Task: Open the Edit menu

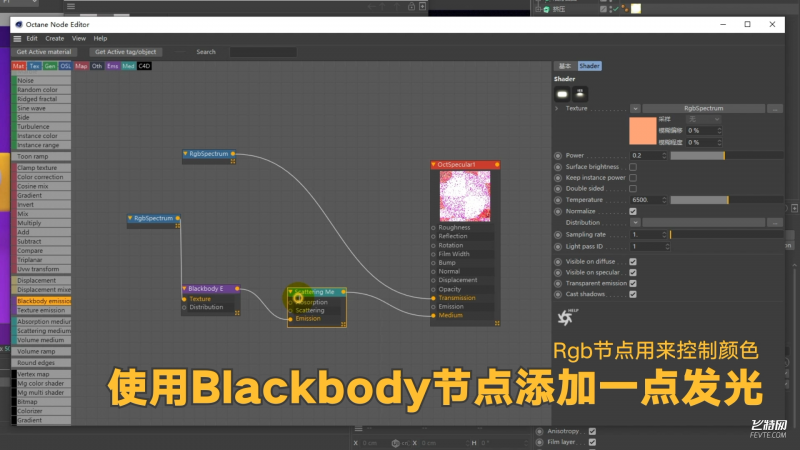Action: click(32, 39)
